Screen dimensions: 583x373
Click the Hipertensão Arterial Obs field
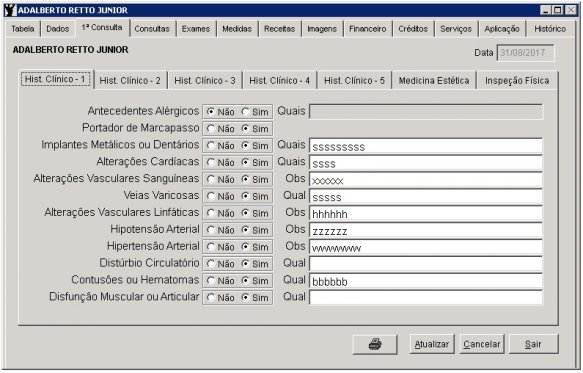(426, 247)
